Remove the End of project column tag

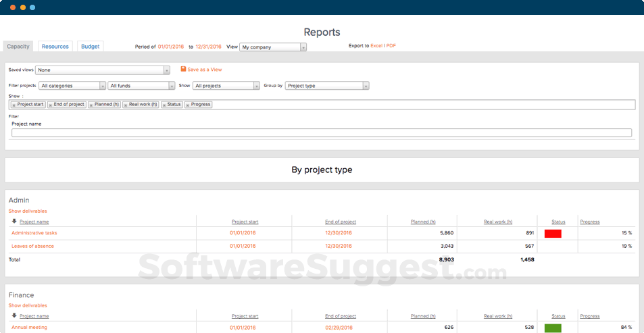(51, 105)
